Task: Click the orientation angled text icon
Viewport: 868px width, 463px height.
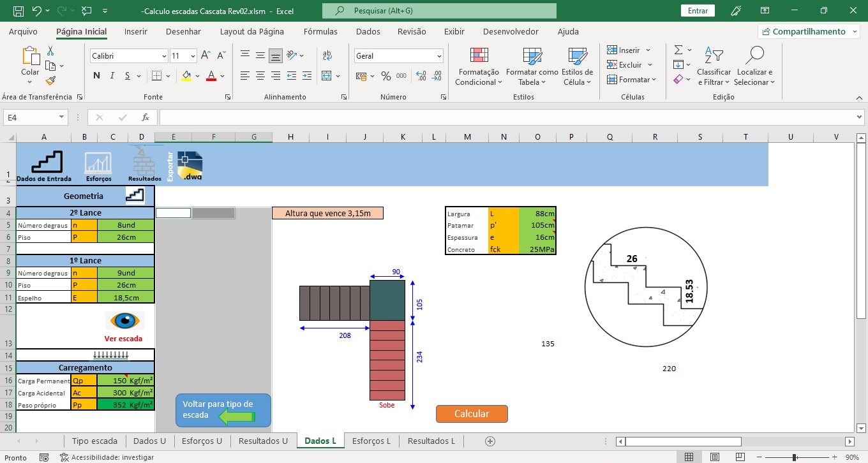Action: point(292,56)
